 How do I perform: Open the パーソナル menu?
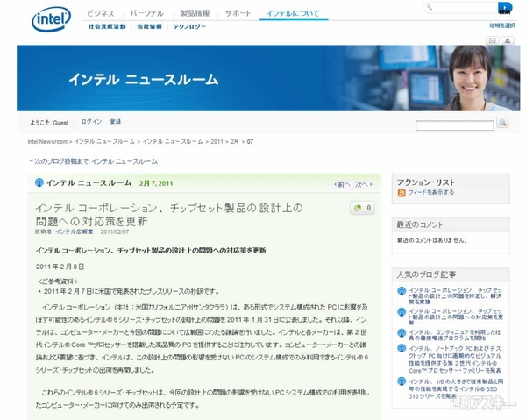point(147,13)
